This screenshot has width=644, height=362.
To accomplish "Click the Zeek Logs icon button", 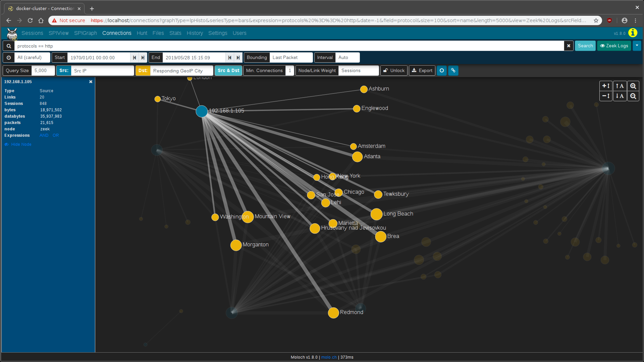I will (x=614, y=46).
